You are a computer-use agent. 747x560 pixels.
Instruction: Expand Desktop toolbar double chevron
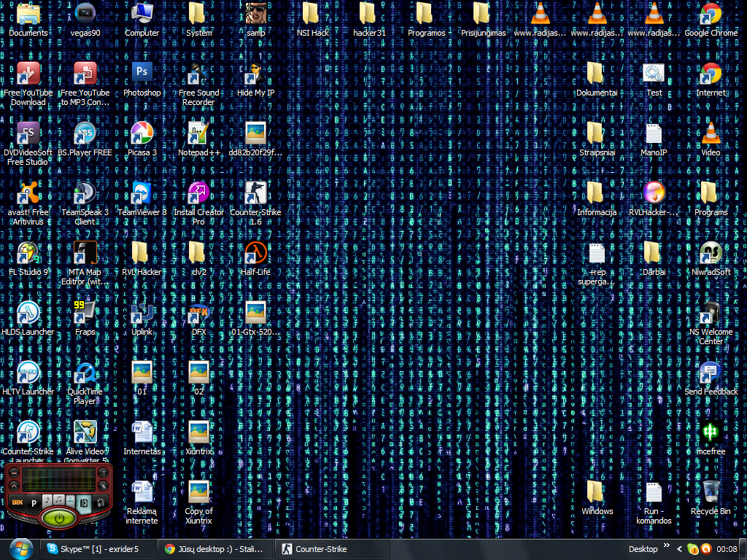point(667,545)
